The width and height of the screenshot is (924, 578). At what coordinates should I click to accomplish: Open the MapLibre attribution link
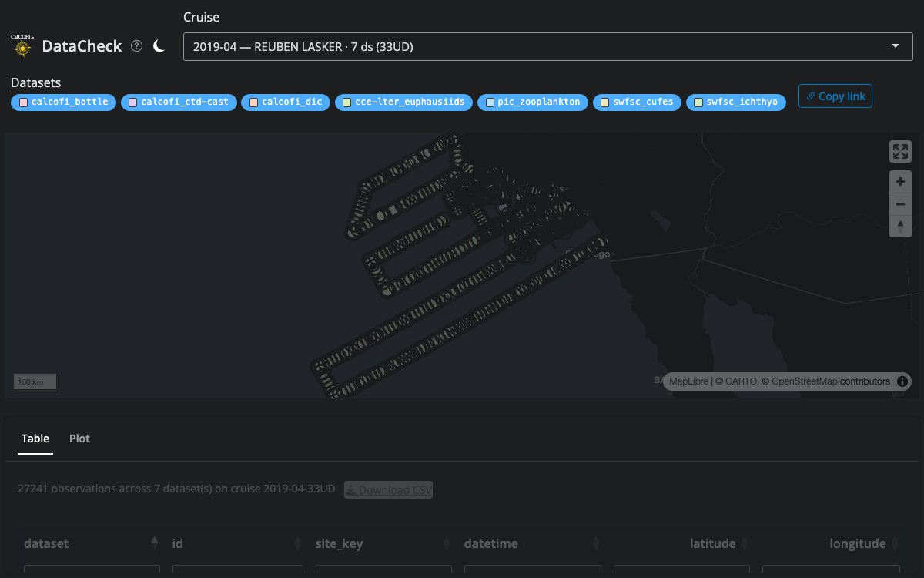(688, 381)
